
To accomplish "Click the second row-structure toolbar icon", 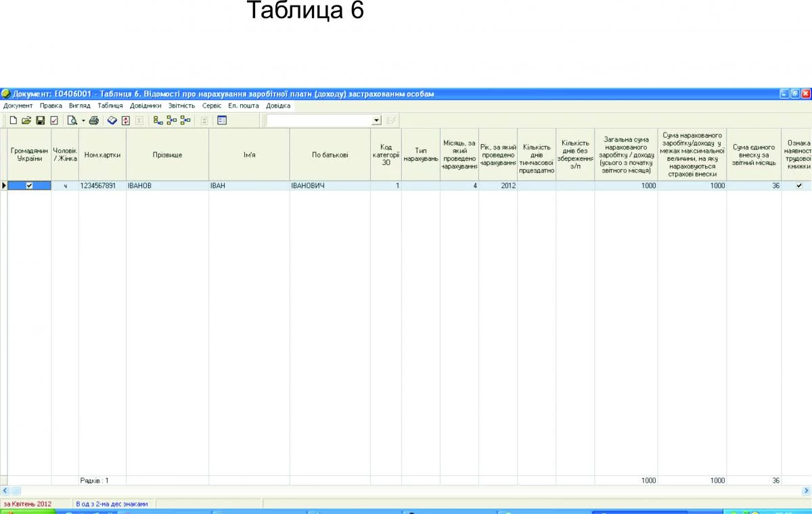I will point(172,120).
